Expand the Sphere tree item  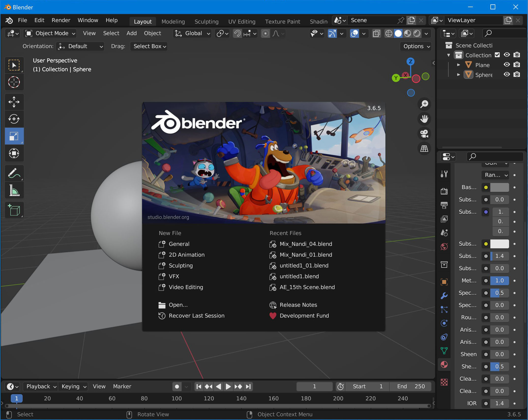click(x=458, y=75)
